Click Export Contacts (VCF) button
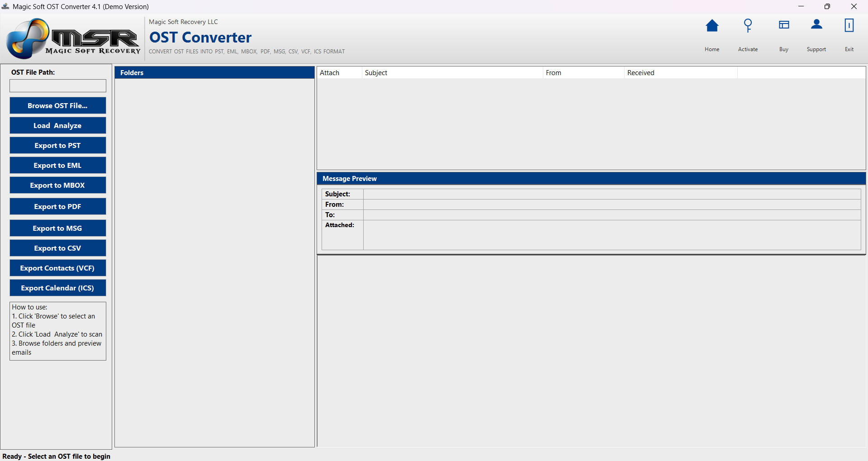This screenshot has width=868, height=461. click(58, 268)
